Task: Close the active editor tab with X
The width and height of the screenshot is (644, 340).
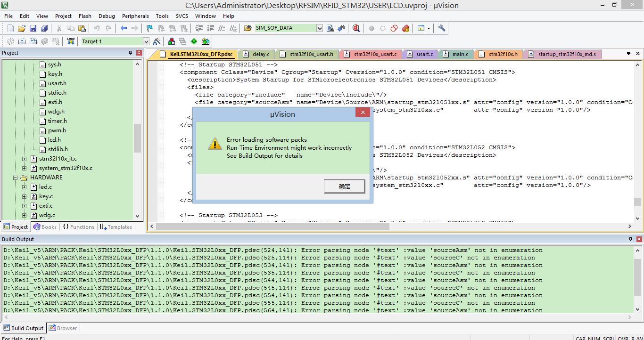Action: point(638,54)
